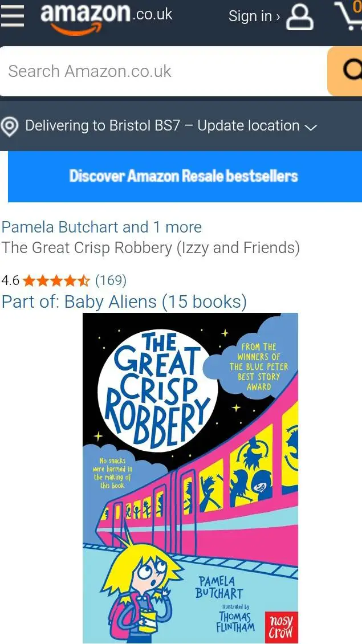Screen dimensions: 362x644
Task: Open the Delivering to Bristol BS7 bar
Action: (181, 126)
